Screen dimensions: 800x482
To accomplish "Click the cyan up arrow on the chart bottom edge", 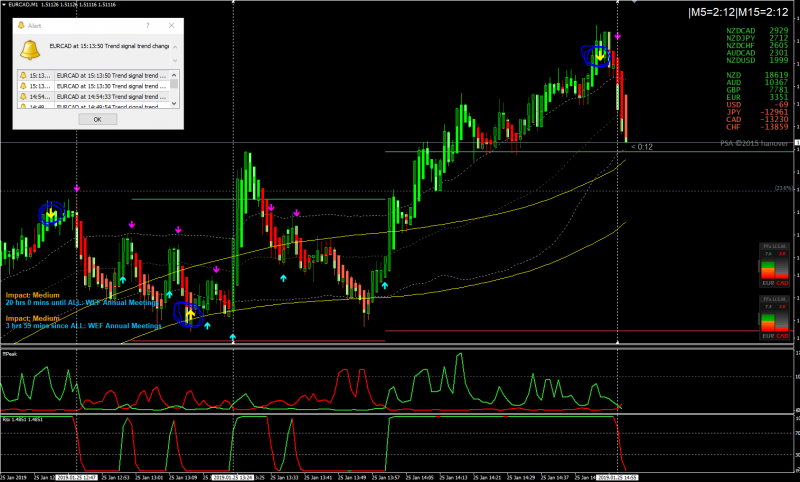I will (x=233, y=337).
